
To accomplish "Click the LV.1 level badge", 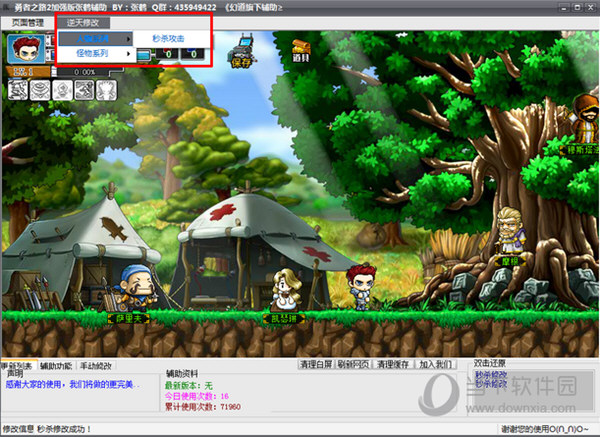I will 28,72.
